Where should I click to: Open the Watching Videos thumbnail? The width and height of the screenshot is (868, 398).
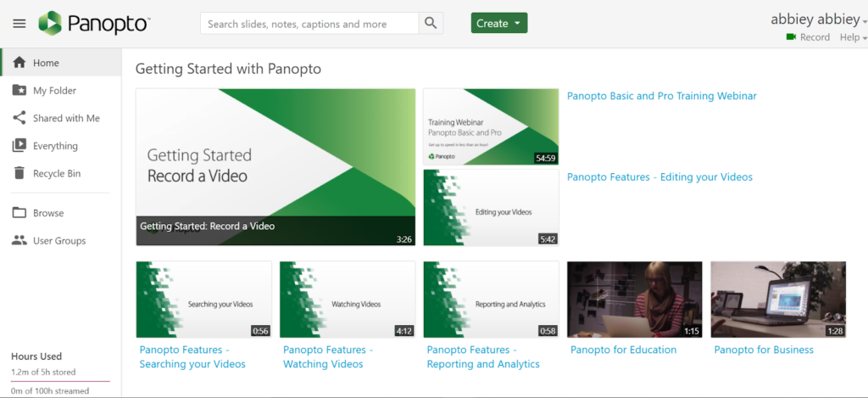pos(348,300)
